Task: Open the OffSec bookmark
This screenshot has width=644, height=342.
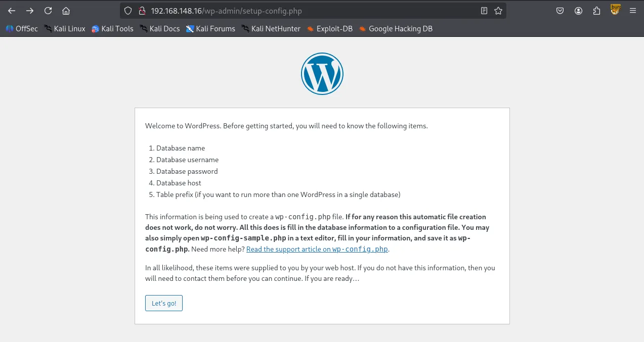Action: pos(22,29)
